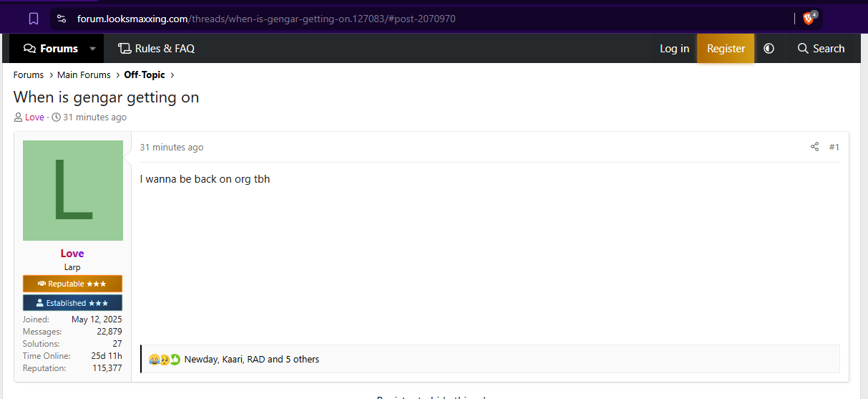Open the large green L avatar
The width and height of the screenshot is (868, 399).
pyautogui.click(x=72, y=191)
